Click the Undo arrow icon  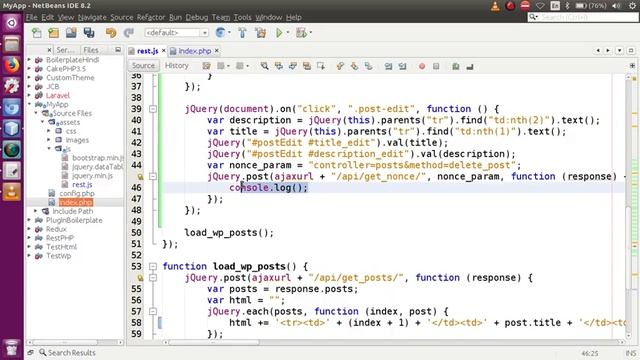pos(111,33)
